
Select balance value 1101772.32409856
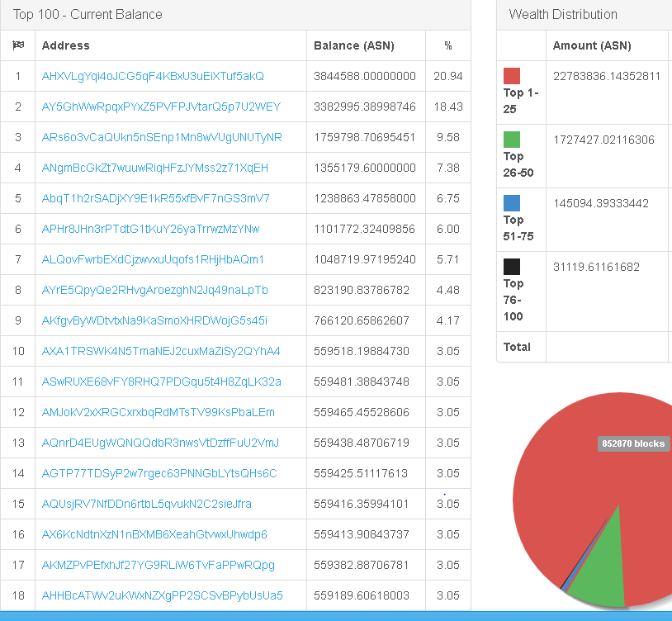coord(364,229)
